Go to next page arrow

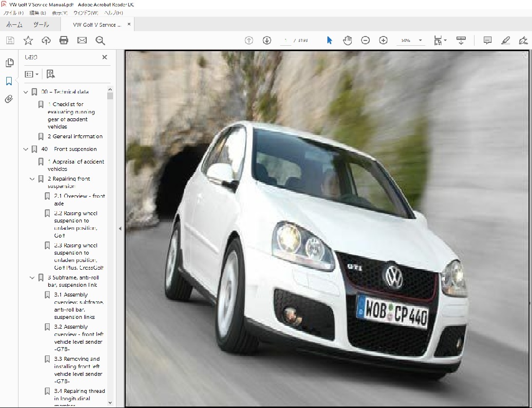tap(267, 40)
